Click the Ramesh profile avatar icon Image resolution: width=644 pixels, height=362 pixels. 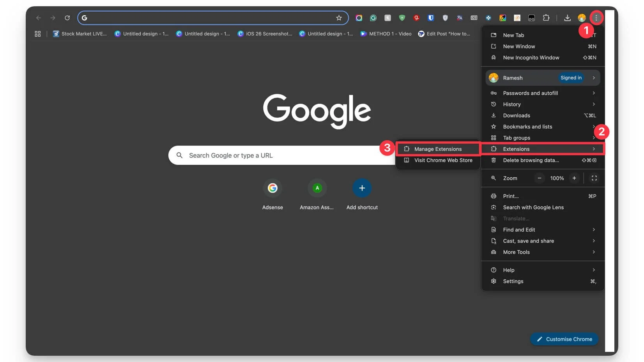click(582, 18)
